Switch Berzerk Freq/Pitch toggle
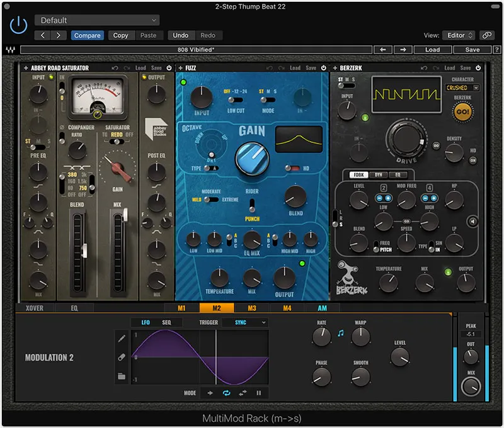This screenshot has width=504, height=428. (375, 247)
